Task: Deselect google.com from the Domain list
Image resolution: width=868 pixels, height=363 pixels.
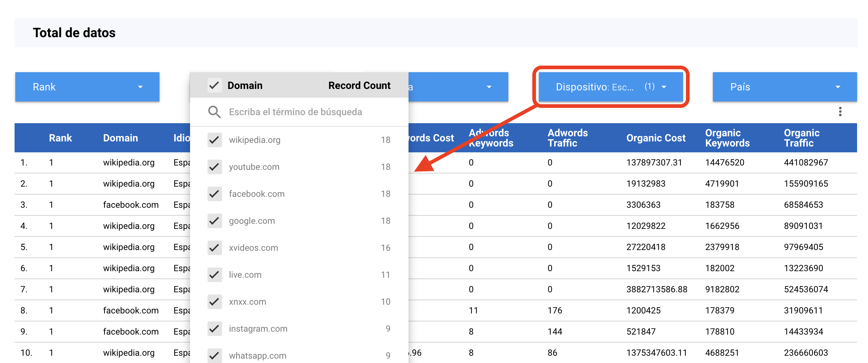Action: 214,221
